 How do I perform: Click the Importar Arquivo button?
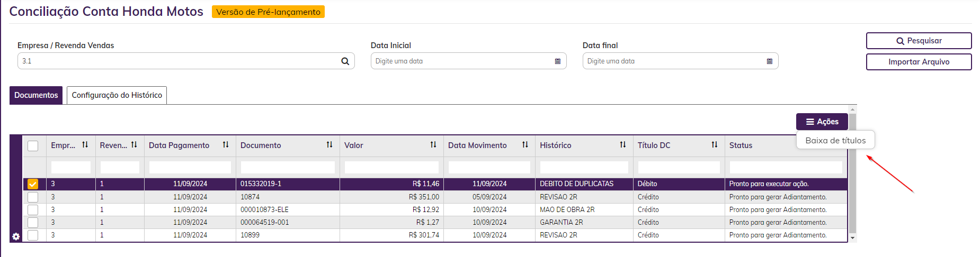[919, 62]
